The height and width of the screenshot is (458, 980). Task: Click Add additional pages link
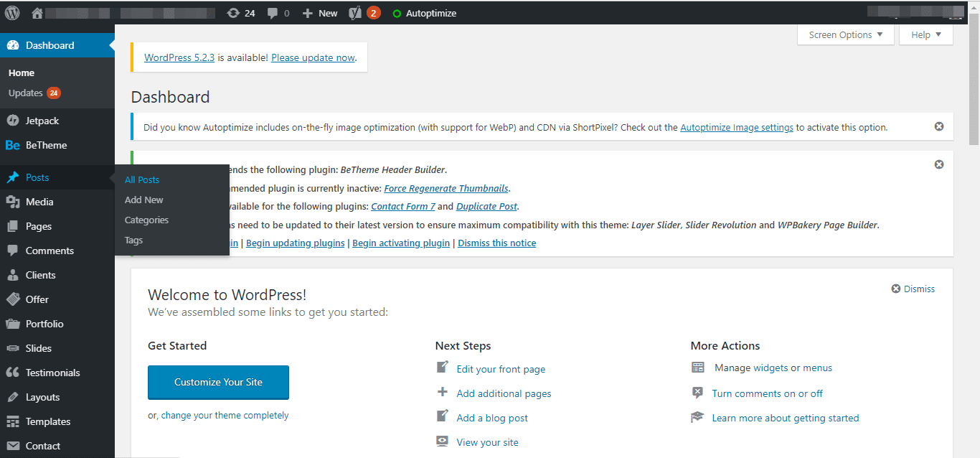click(504, 393)
